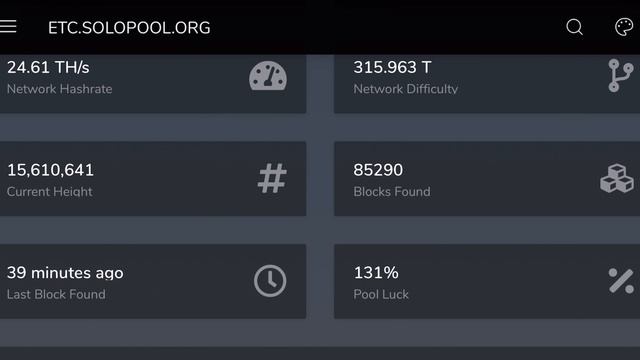The width and height of the screenshot is (640, 360).
Task: Click the 24.61 TH/s value
Action: [x=48, y=67]
